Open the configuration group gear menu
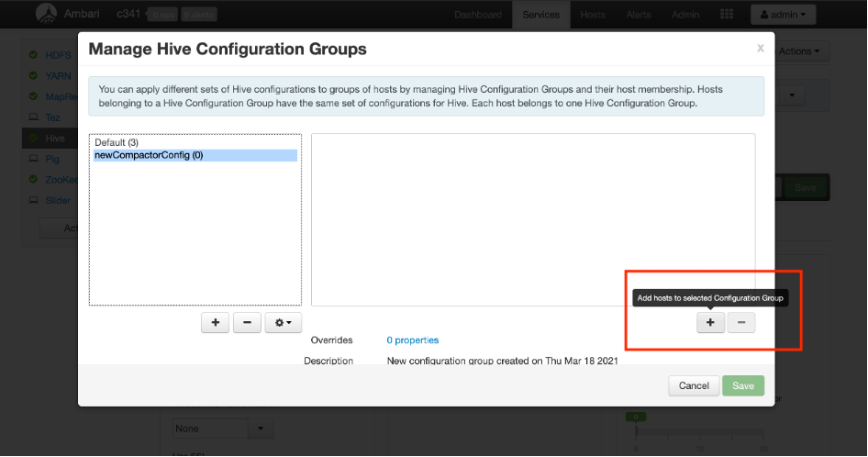Image resolution: width=868 pixels, height=457 pixels. (283, 323)
